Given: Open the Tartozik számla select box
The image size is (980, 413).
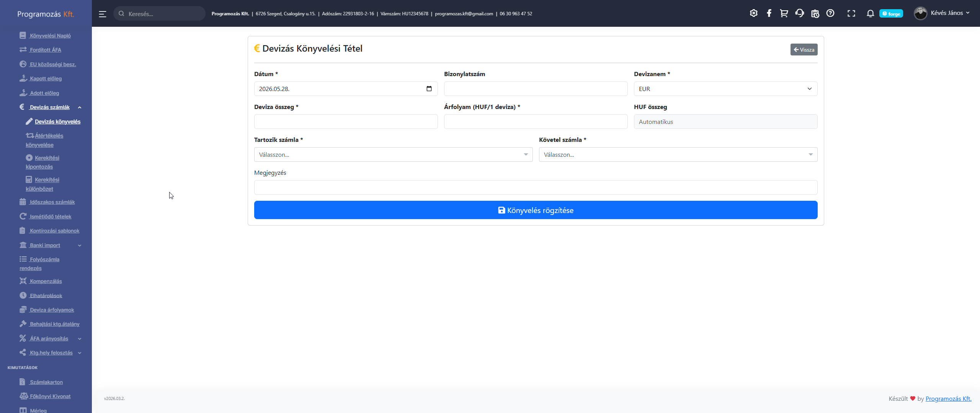Looking at the screenshot, I should [393, 154].
